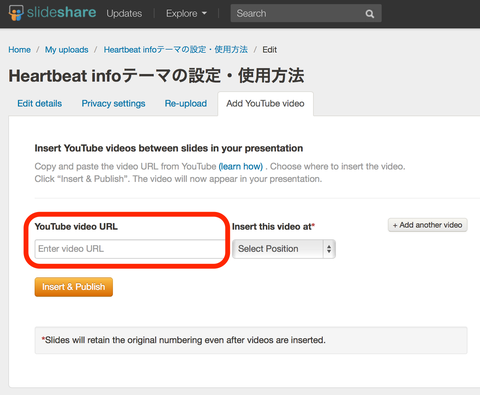This screenshot has width=480, height=395.
Task: Open the learn how link
Action: click(241, 166)
